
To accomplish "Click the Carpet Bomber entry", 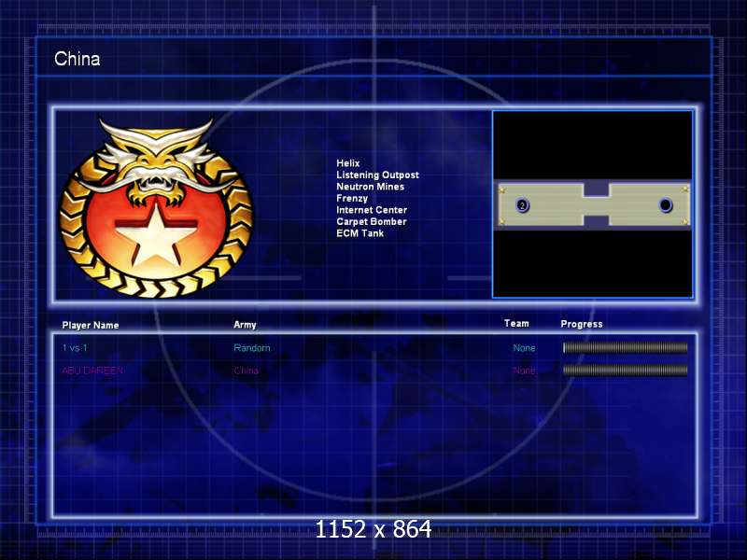I will pos(371,221).
